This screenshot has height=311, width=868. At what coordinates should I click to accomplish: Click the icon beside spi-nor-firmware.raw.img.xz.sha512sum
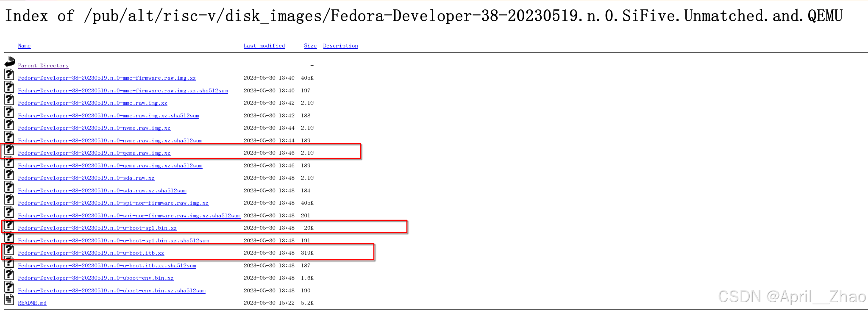tap(9, 212)
